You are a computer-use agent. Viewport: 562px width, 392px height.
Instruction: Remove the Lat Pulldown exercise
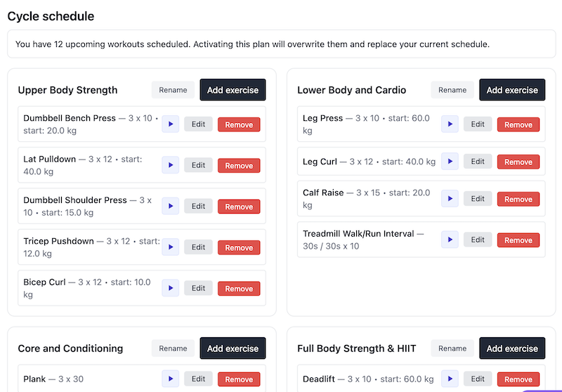point(239,166)
